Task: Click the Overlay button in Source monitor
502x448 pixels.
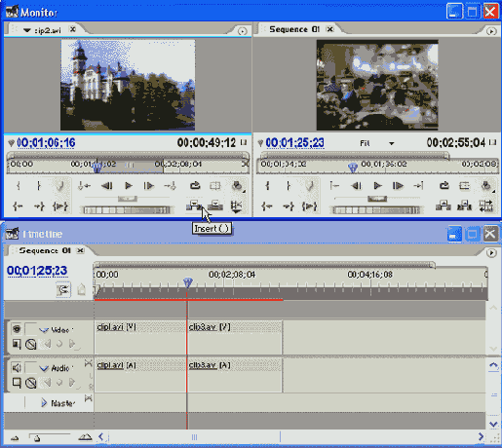Action: tap(215, 205)
